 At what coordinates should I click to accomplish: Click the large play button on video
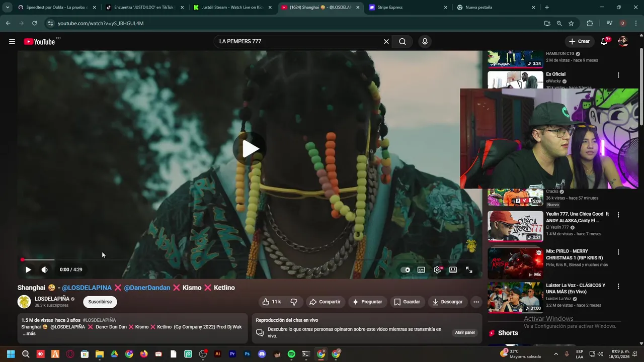pyautogui.click(x=250, y=148)
